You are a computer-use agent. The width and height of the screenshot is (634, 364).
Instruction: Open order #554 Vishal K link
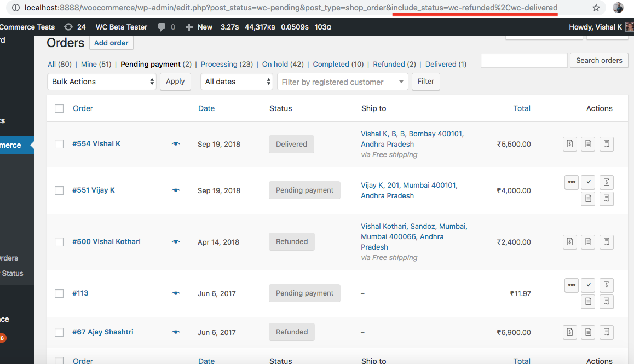pos(96,143)
